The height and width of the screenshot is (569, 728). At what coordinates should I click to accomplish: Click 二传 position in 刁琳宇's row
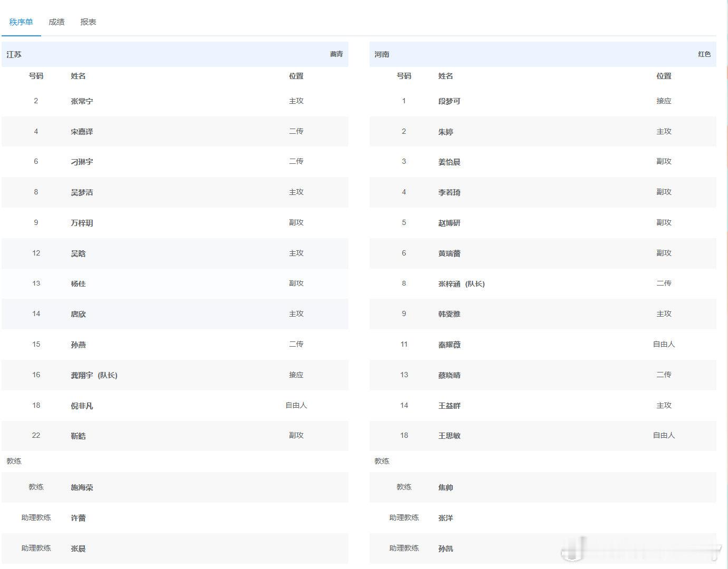click(x=296, y=161)
